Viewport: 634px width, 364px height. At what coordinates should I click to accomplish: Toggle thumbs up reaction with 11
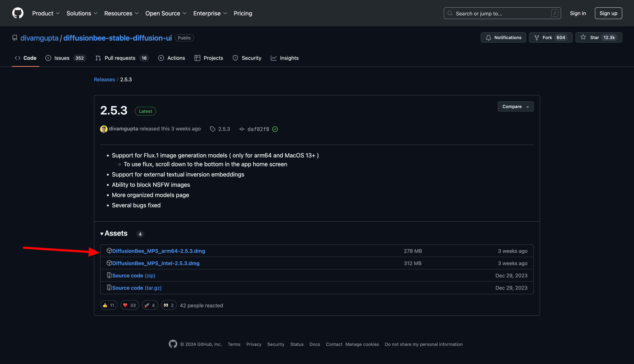109,305
